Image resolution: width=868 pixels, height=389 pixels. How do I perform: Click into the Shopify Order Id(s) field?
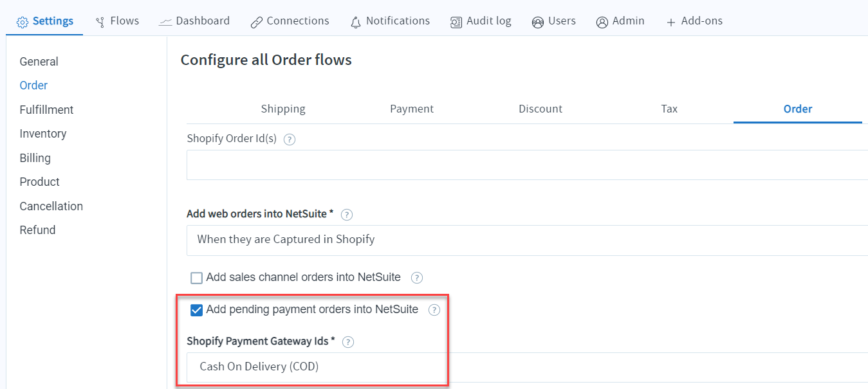(527, 165)
